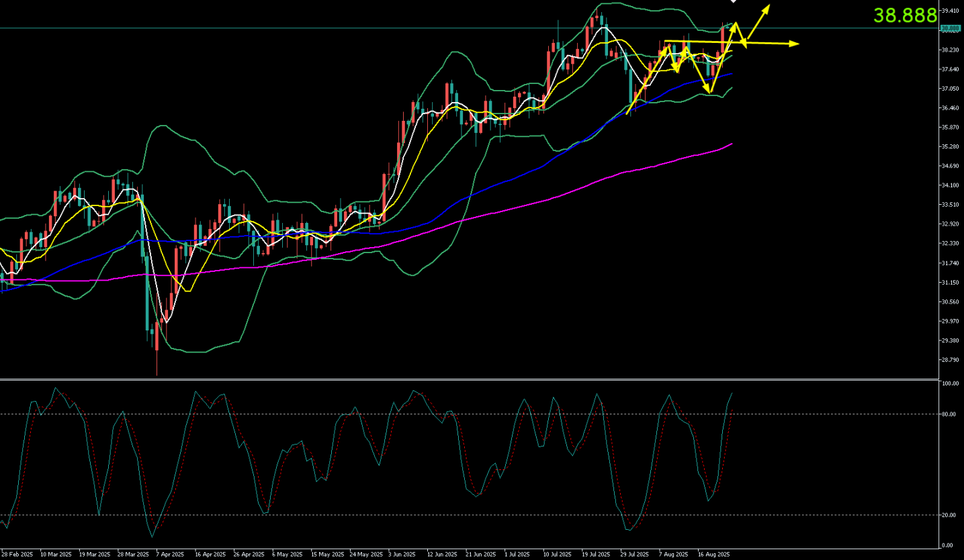Viewport: 964px width, 560px height.
Task: Select the 39.410 price axis label
Action: pyautogui.click(x=950, y=11)
